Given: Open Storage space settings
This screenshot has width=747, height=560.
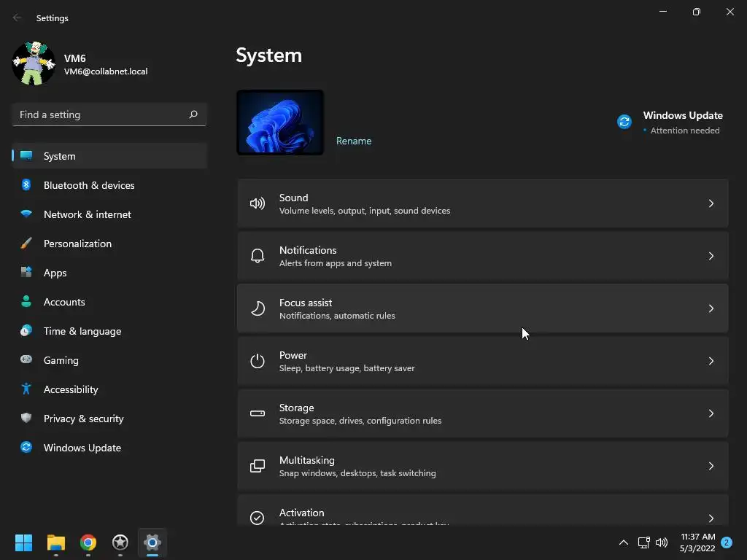Looking at the screenshot, I should tap(483, 413).
